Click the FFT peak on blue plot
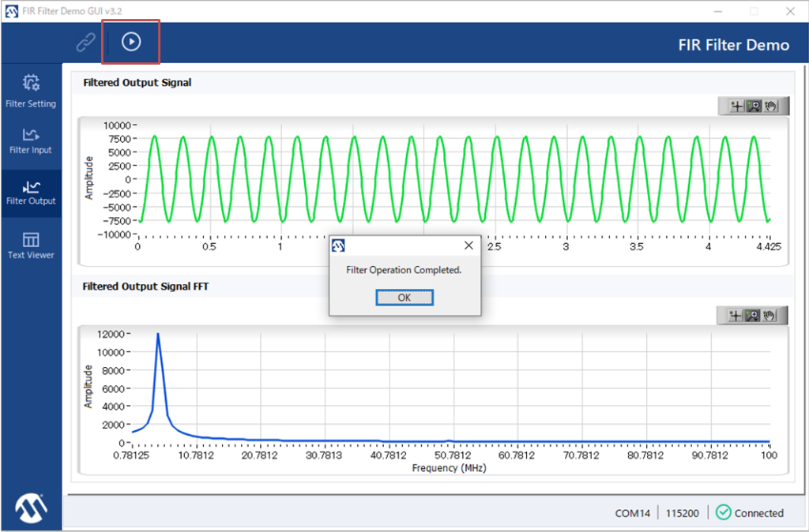Screen dimensions: 809x532 coord(158,334)
